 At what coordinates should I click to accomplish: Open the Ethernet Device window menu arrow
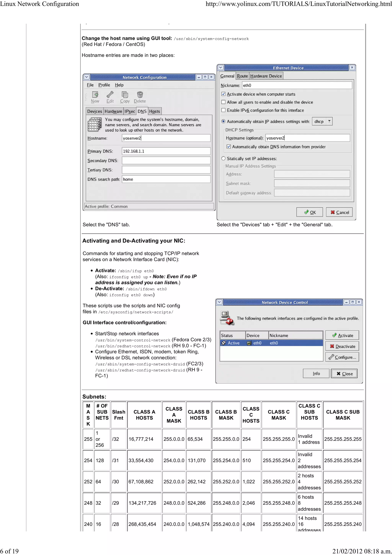[221, 68]
